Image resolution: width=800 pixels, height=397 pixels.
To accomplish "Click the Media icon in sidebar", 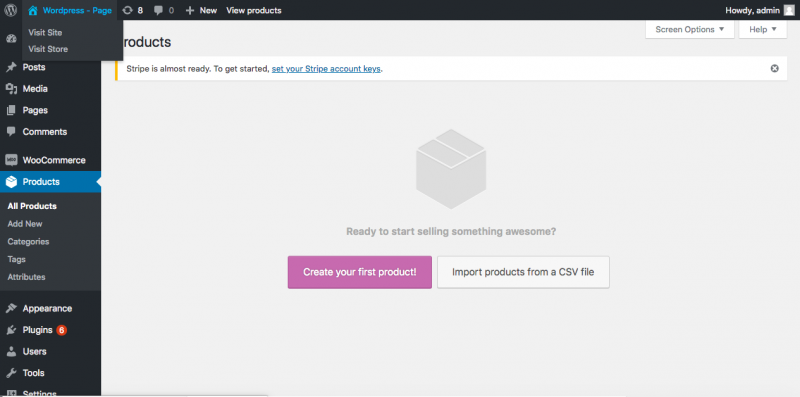I will (11, 89).
